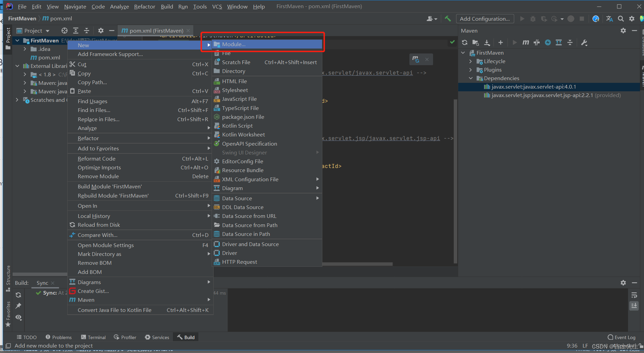The width and height of the screenshot is (644, 353).
Task: Open the translation plugin icon
Action: [x=609, y=19]
